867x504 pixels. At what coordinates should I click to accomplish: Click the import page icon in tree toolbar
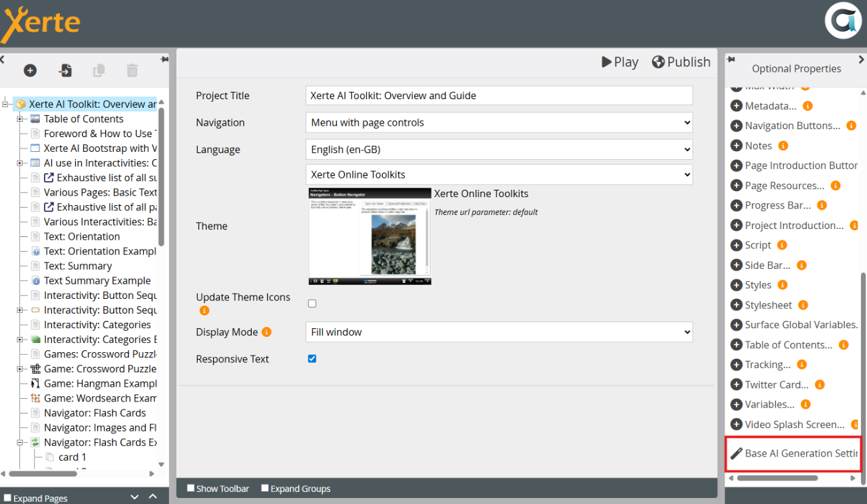point(65,71)
